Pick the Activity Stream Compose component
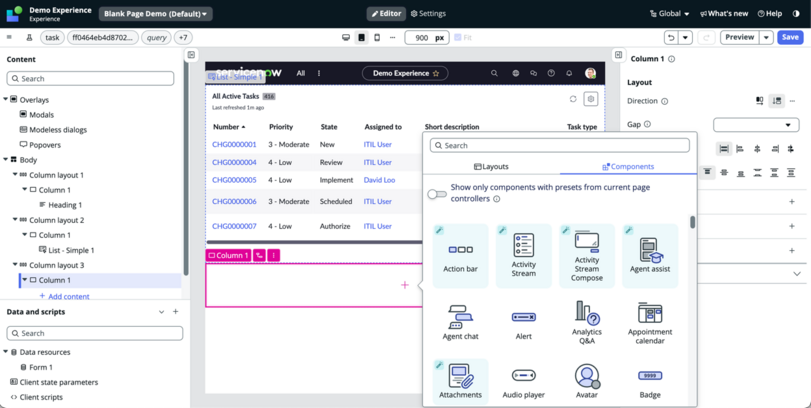811x408 pixels. (587, 256)
